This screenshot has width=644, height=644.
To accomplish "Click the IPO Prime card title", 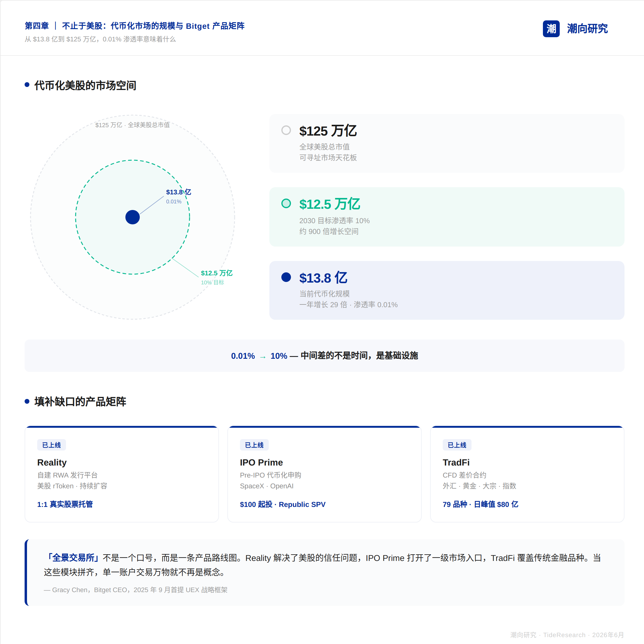I will pos(261,462).
